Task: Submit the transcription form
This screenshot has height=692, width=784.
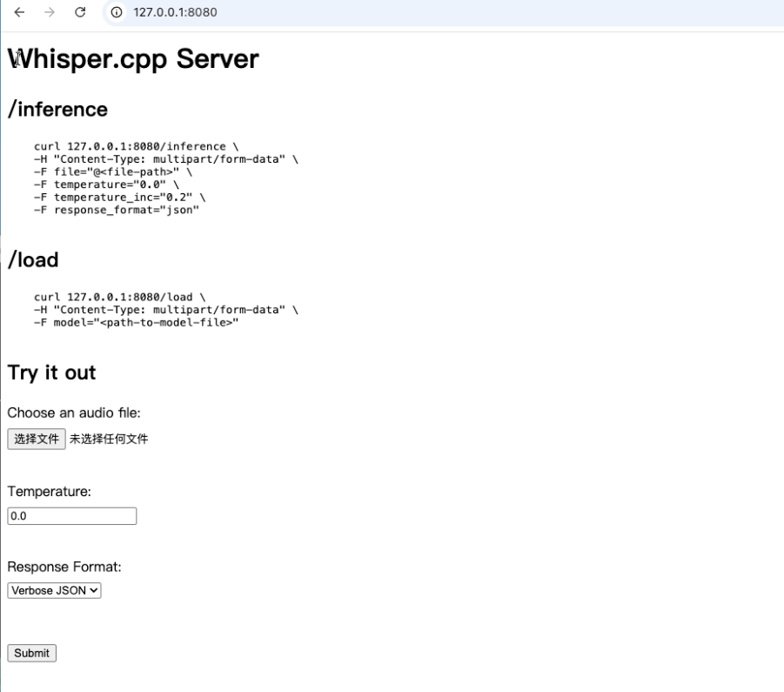Action: pos(32,653)
